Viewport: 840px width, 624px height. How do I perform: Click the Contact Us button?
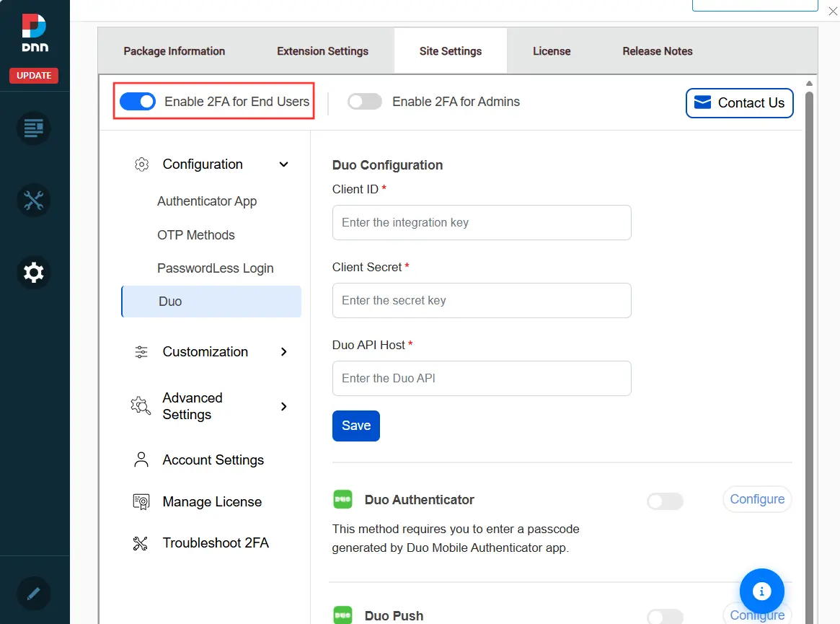click(x=739, y=103)
